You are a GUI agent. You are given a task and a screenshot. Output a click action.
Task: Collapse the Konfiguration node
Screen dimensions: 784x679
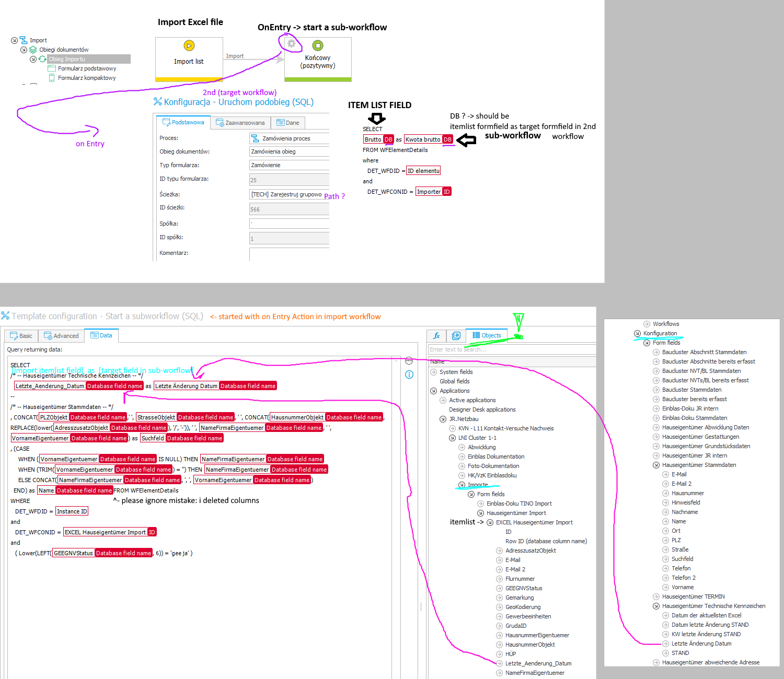click(637, 333)
